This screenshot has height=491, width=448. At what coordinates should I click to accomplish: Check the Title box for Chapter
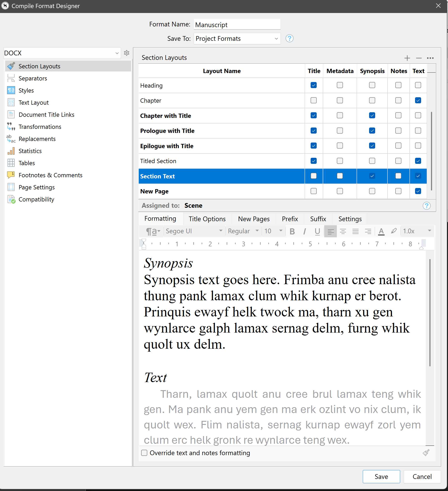coord(314,100)
